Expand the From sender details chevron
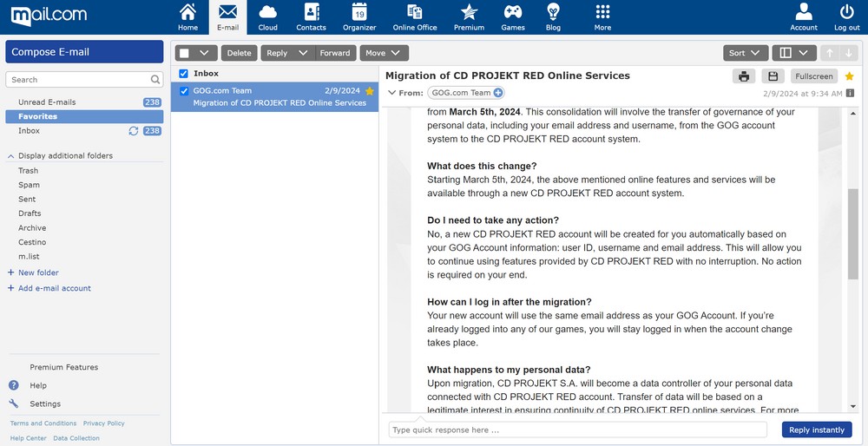The image size is (868, 446). coord(392,93)
